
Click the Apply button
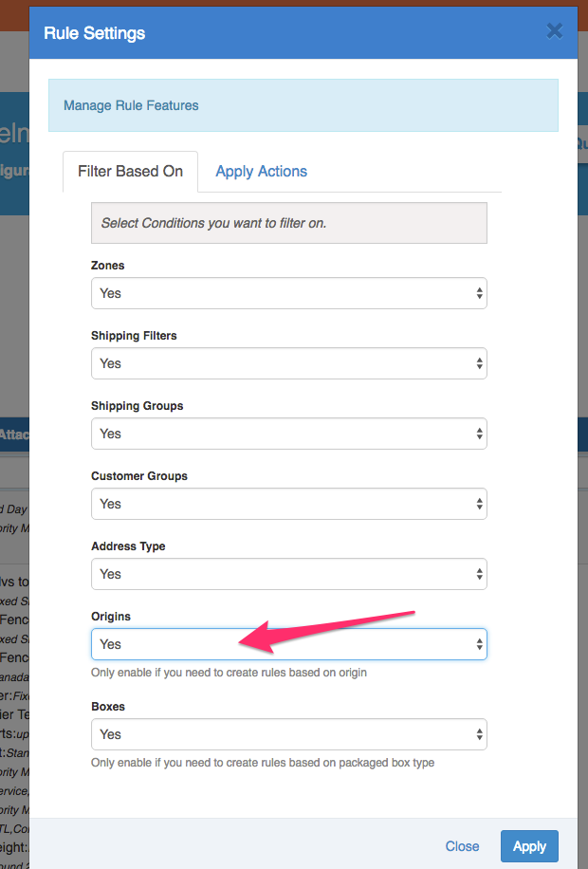(529, 846)
